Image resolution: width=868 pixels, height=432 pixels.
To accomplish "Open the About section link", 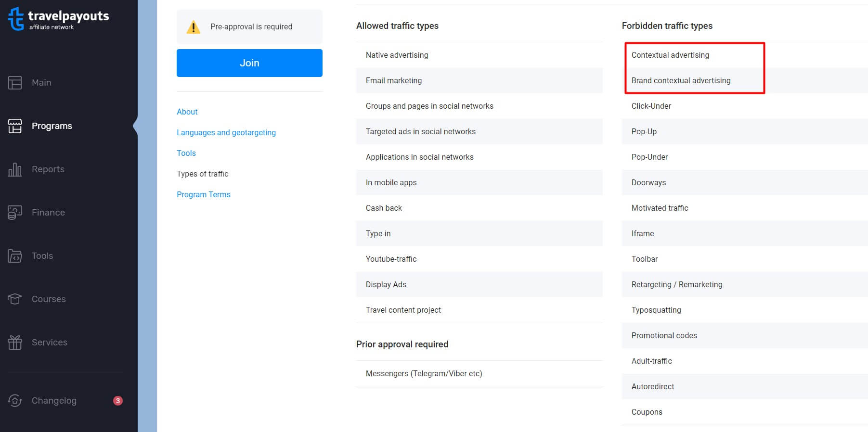I will coord(187,112).
